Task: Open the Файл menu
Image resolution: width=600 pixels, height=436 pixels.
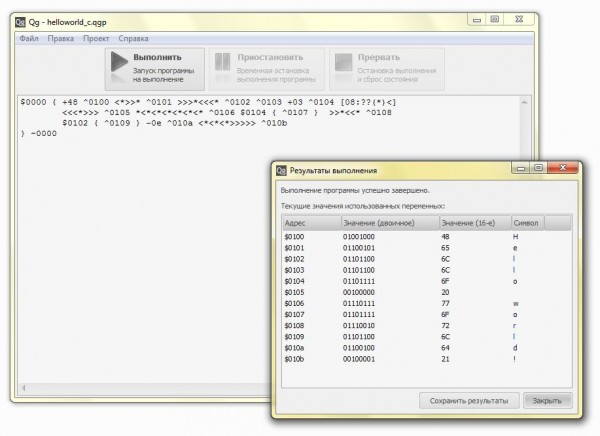Action: (x=29, y=38)
